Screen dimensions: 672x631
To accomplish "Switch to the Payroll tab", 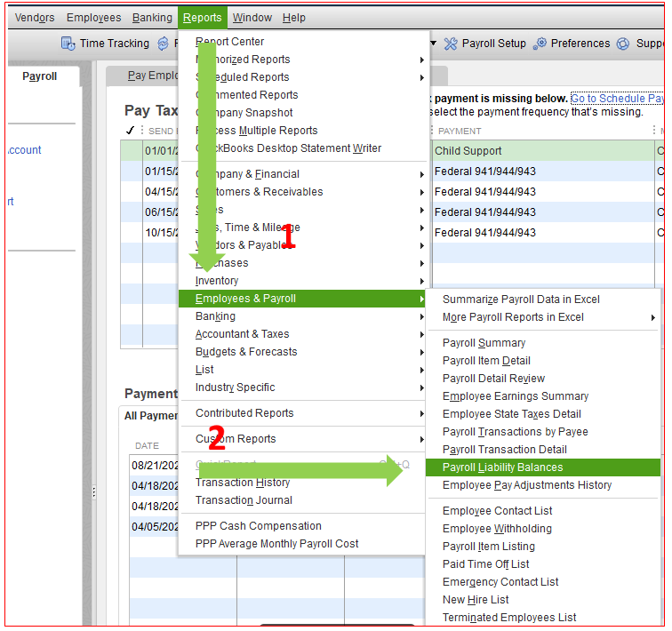I will 39,76.
